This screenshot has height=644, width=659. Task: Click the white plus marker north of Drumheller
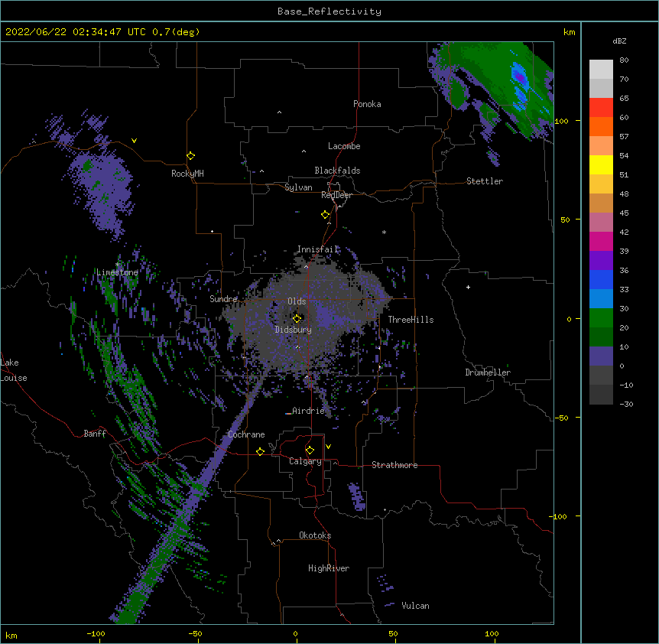[468, 287]
